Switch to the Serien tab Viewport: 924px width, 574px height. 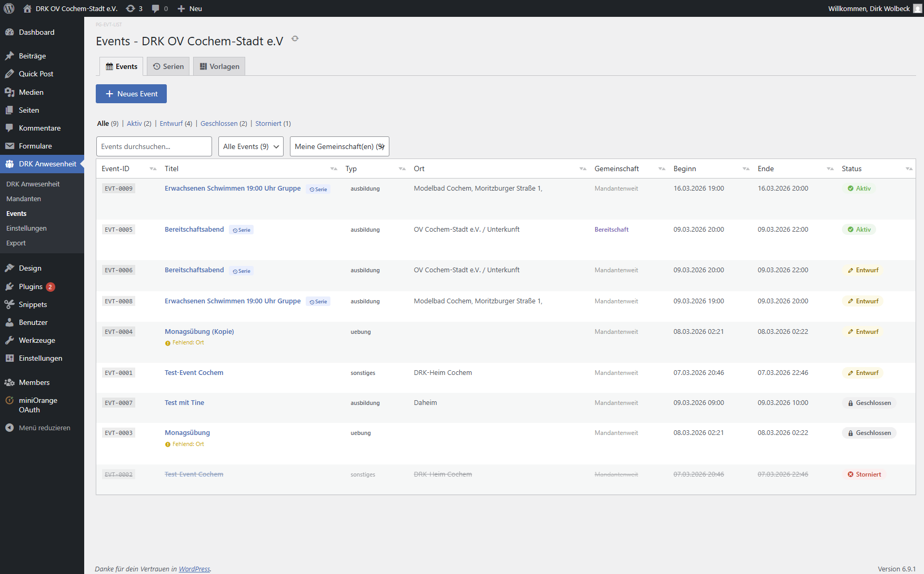(x=168, y=66)
